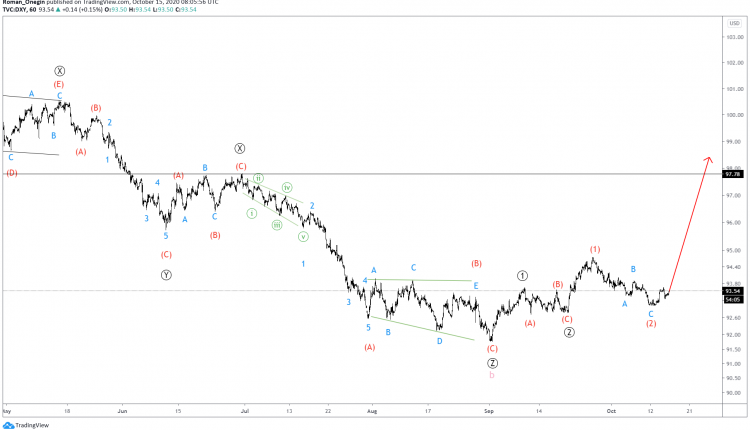Click the TradingView logo at bottom left
Image resolution: width=750 pixels, height=430 pixels.
point(26,425)
